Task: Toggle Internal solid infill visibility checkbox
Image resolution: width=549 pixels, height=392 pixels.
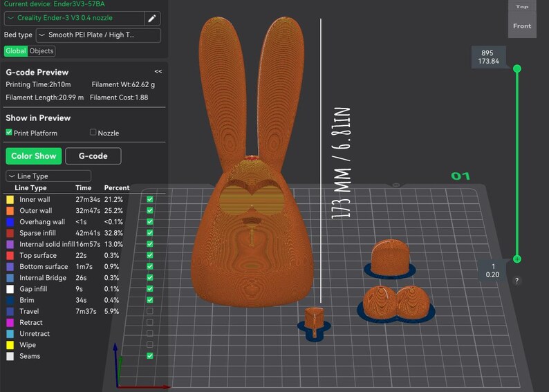Action: (150, 244)
